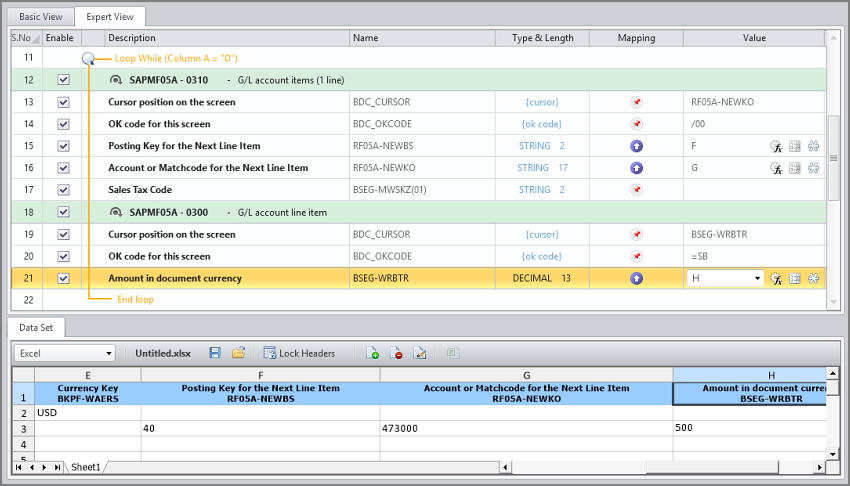Screen dimensions: 850x486
Task: Switch to the Basic View tab
Action: point(41,17)
